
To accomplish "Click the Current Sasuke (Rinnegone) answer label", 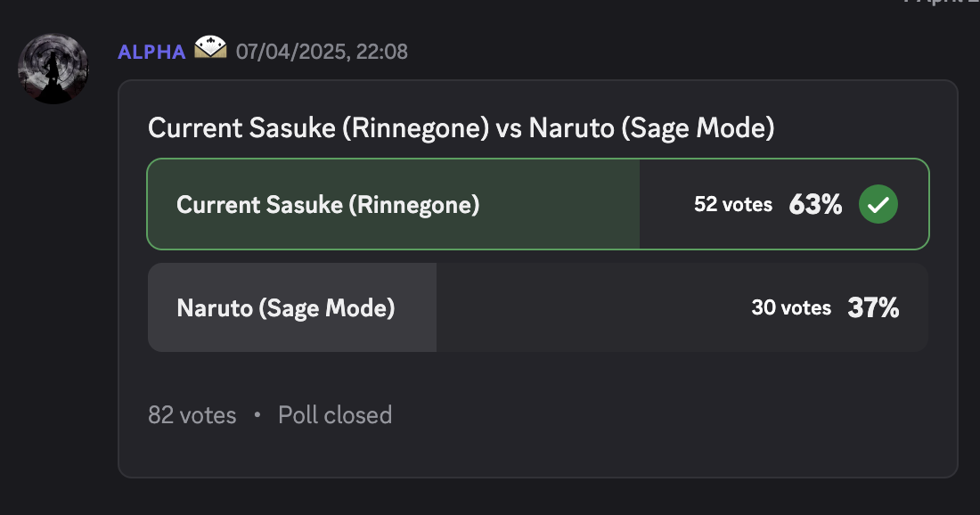I will click(x=328, y=205).
